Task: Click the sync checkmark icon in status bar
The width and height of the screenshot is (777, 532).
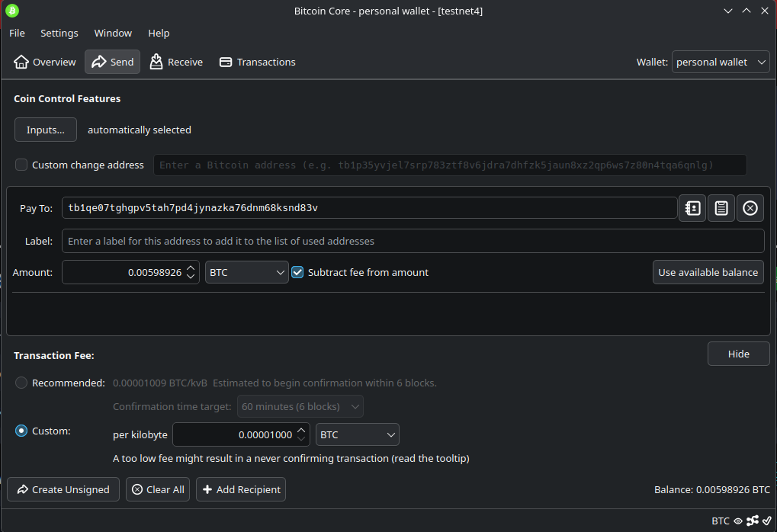Action: [x=767, y=521]
